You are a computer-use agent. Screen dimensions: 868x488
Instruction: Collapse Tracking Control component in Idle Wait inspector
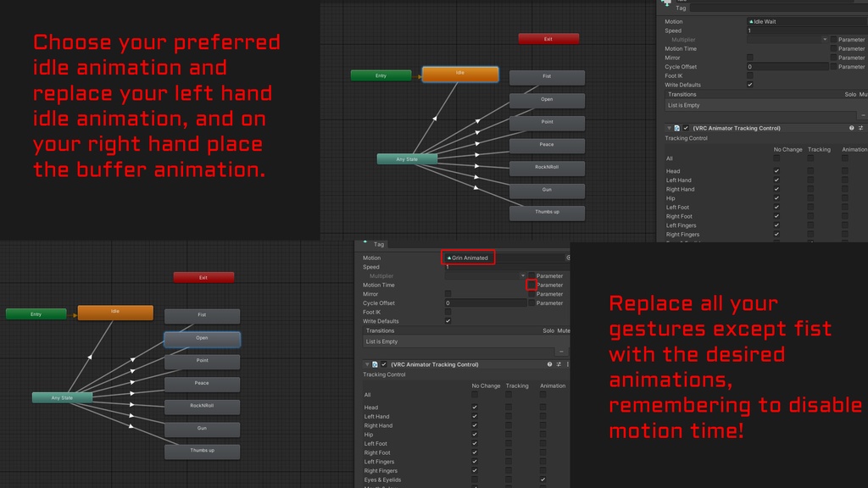point(669,128)
